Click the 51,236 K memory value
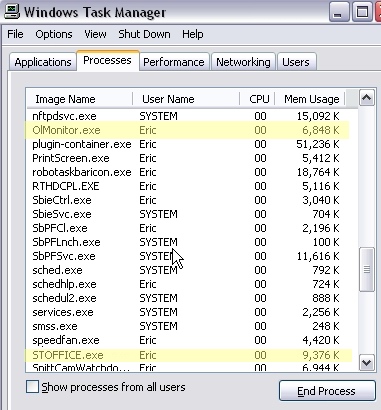Screen dimensions: 381x410 pyautogui.click(x=318, y=144)
